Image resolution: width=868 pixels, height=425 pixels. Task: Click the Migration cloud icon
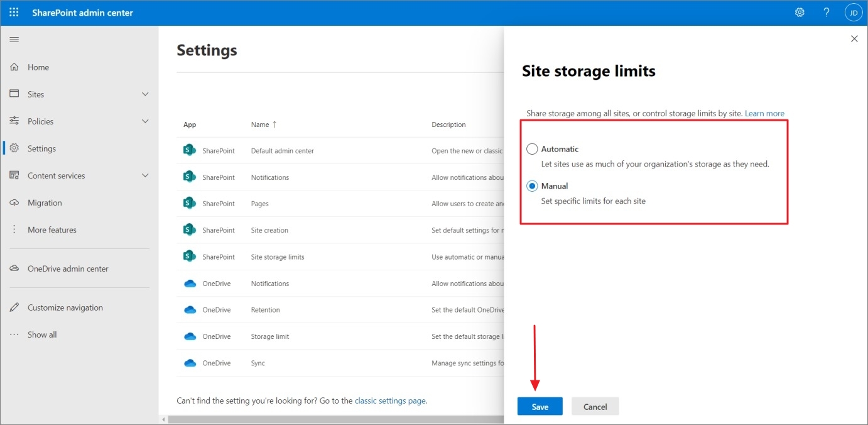pos(14,202)
